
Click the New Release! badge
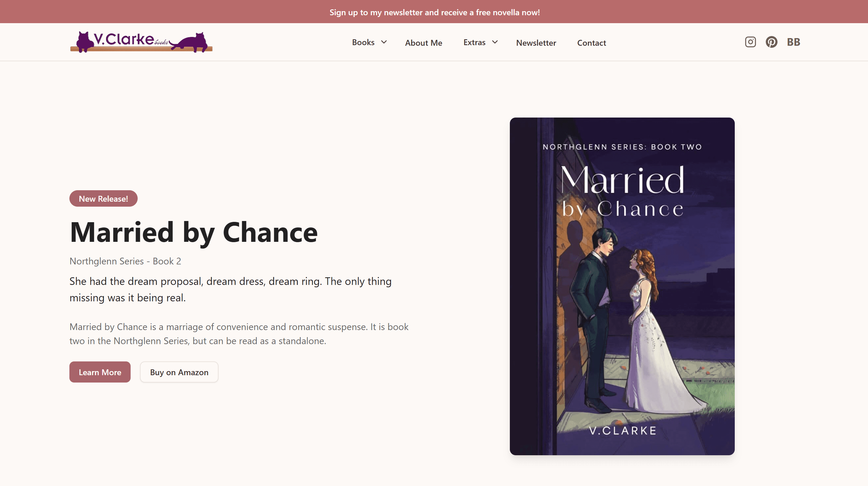[x=103, y=198]
